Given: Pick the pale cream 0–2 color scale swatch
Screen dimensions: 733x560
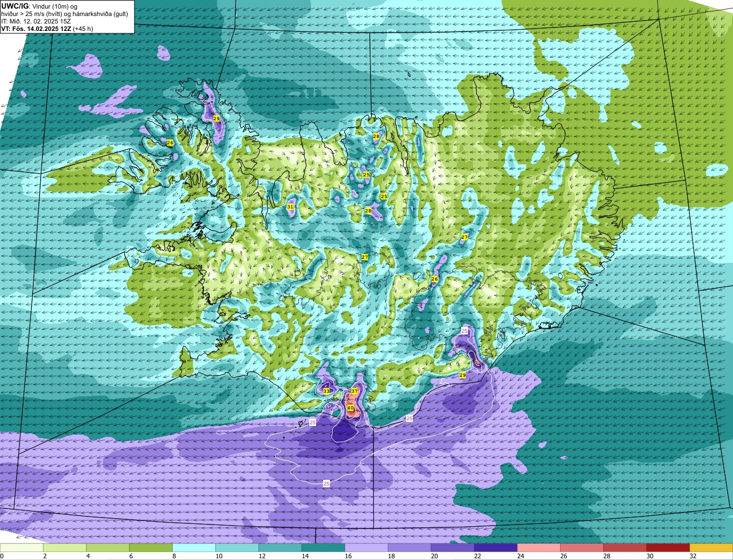Looking at the screenshot, I should point(22,548).
